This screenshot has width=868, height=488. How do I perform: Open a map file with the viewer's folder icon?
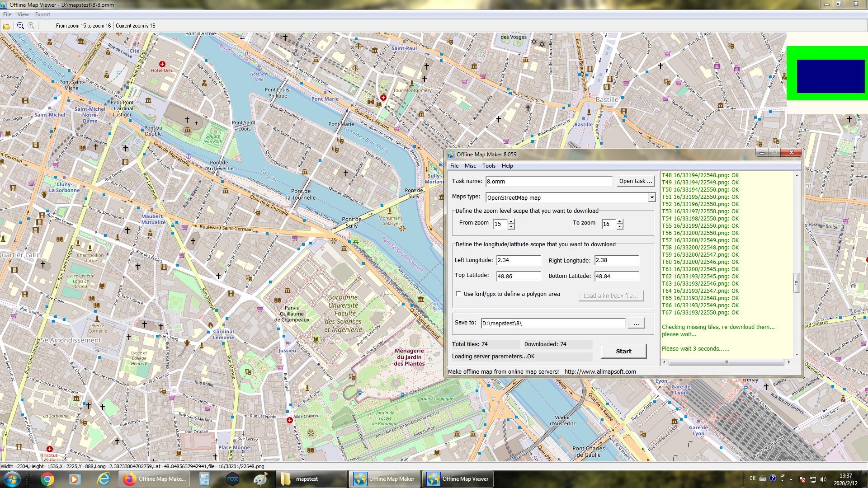click(7, 26)
